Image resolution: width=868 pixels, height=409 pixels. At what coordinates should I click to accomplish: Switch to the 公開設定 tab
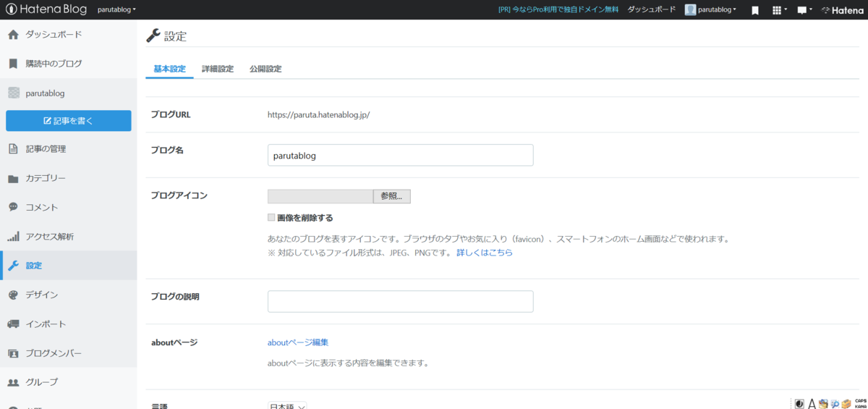[x=265, y=69]
